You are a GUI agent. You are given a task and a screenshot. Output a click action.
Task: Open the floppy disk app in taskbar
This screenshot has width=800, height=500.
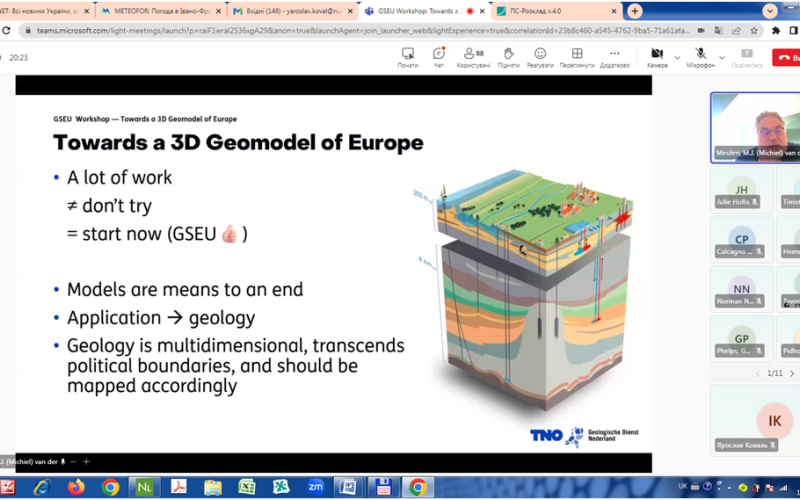[383, 488]
